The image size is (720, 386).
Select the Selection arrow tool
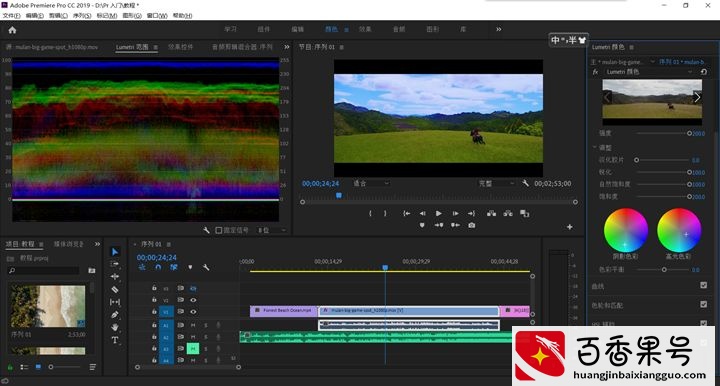point(115,252)
